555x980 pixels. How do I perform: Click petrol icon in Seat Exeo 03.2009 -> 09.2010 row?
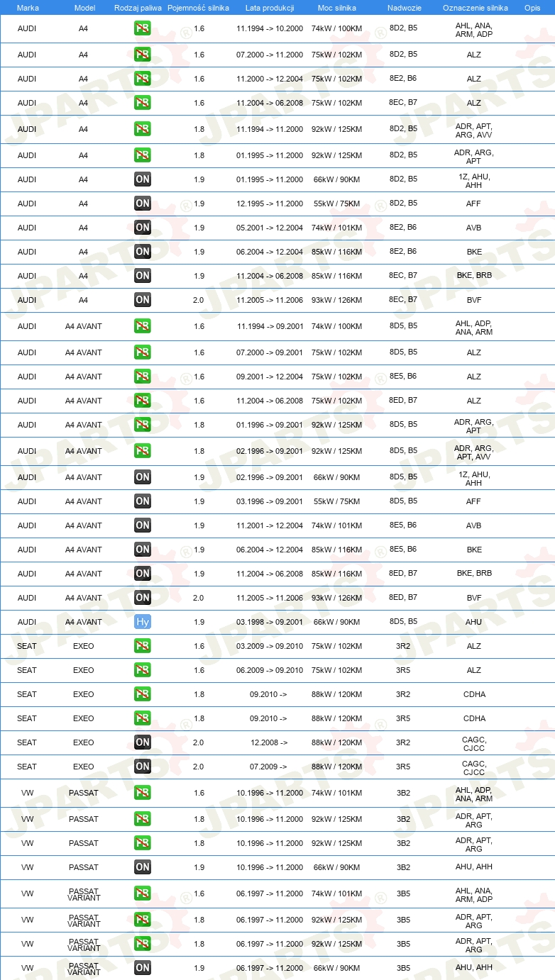143,646
